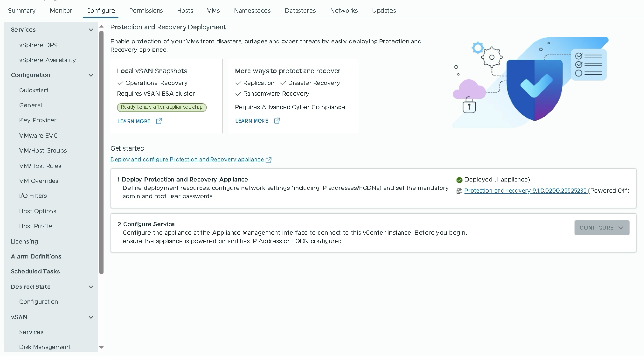Click the green Deployed status check icon

point(459,180)
